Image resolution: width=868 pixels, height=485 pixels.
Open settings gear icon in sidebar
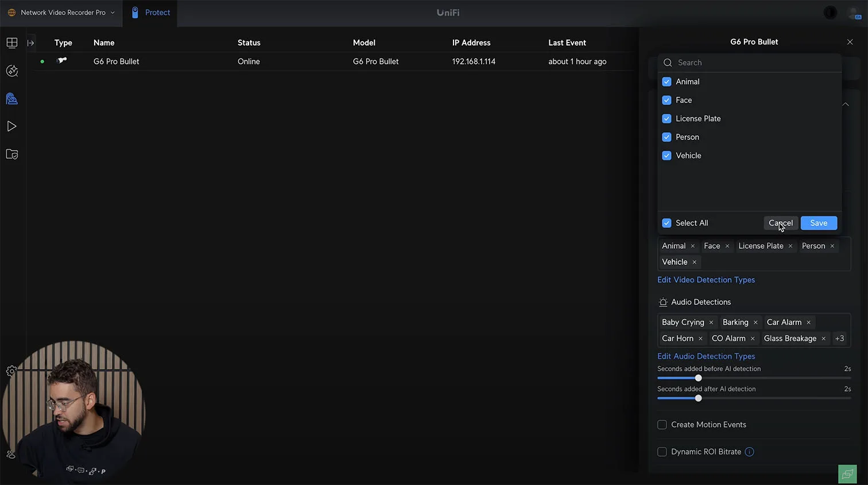point(11,371)
